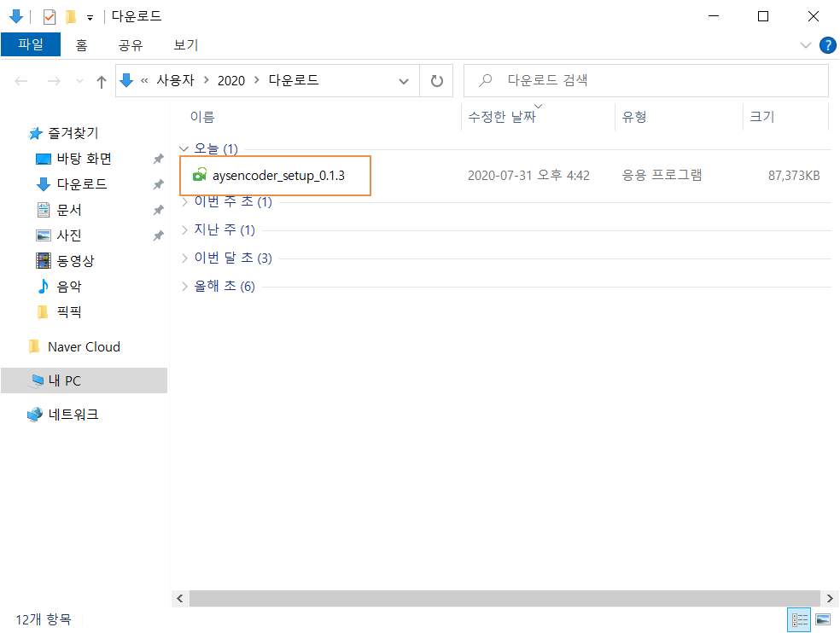The height and width of the screenshot is (633, 840).
Task: Switch to large thumbnails view icon
Action: pos(823,620)
